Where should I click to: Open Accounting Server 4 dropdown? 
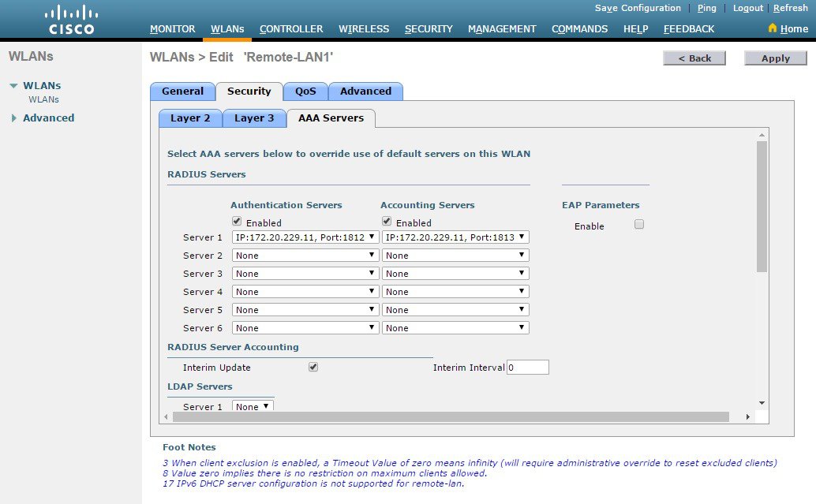pos(455,292)
